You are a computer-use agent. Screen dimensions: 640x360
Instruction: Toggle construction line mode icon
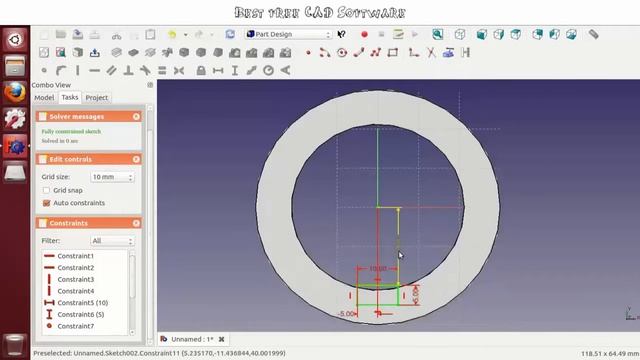pos(465,53)
